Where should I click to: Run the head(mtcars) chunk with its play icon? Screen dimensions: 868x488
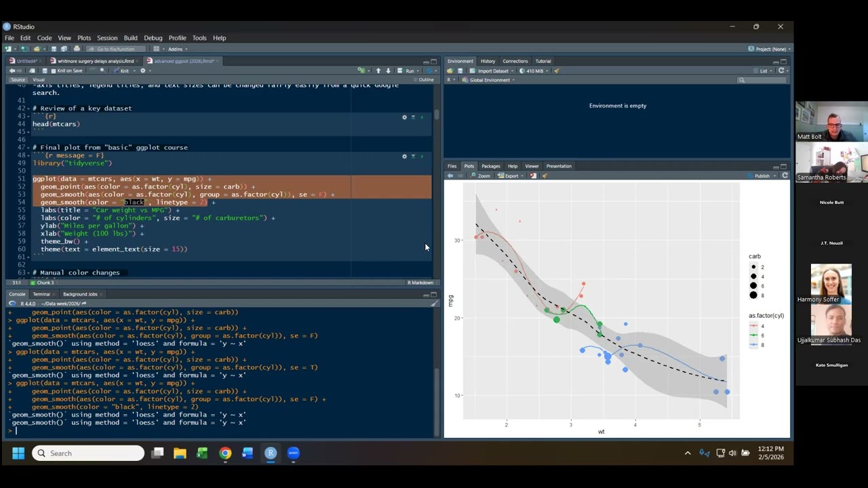422,117
